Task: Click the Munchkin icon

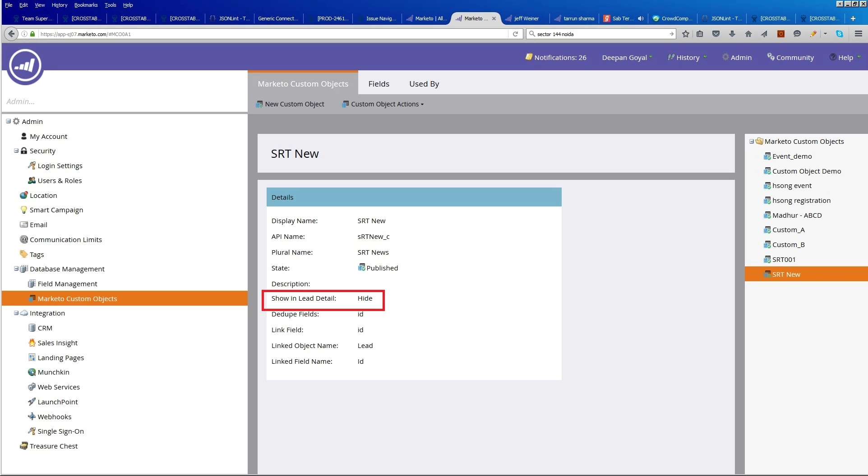Action: coord(32,372)
